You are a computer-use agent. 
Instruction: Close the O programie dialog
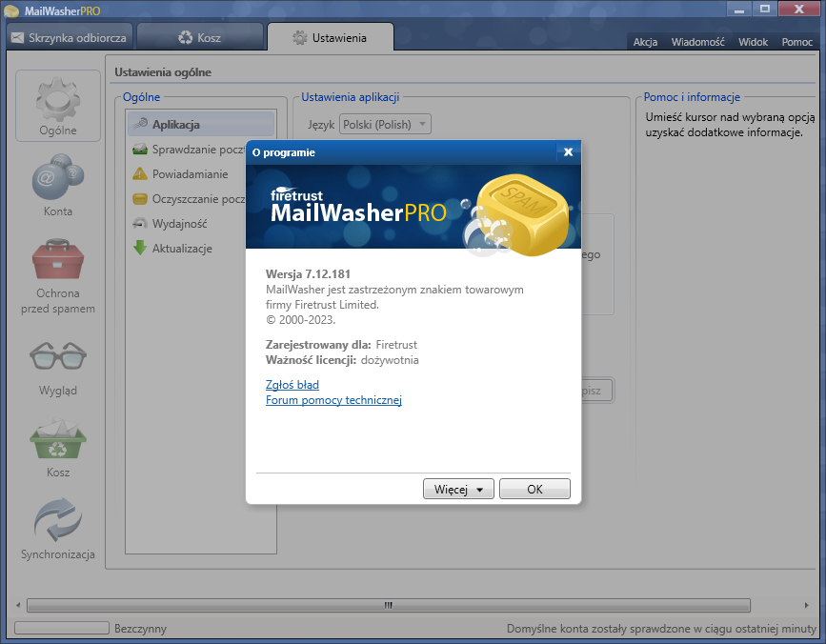569,152
